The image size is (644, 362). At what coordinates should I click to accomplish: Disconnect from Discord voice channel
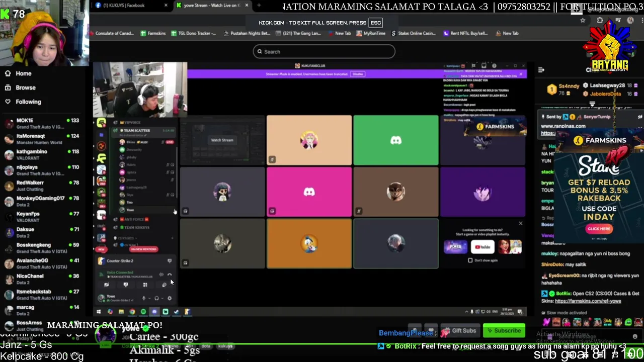170,275
